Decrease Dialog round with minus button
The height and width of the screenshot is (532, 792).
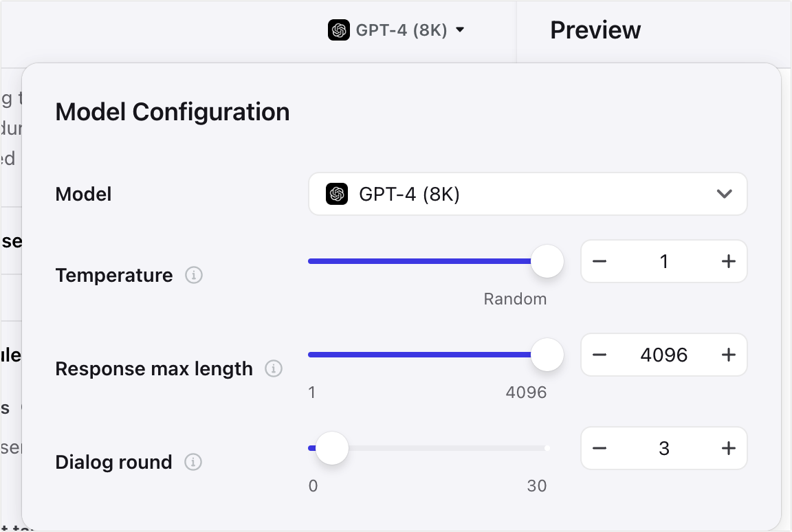coord(599,448)
